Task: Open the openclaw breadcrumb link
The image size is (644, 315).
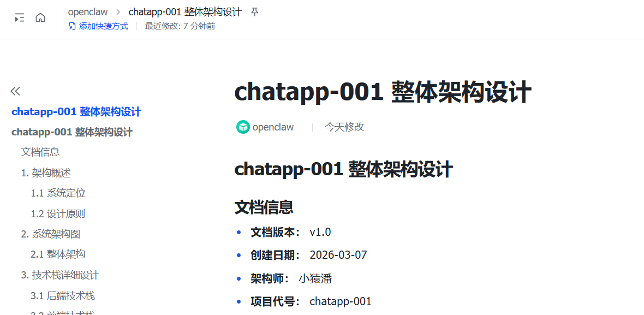Action: tap(88, 11)
